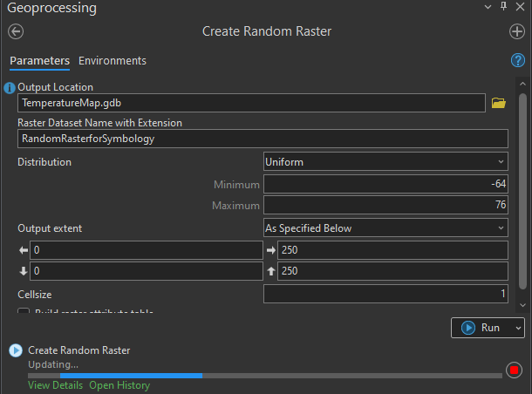532x394 pixels.
Task: Open View Details link
Action: click(55, 385)
